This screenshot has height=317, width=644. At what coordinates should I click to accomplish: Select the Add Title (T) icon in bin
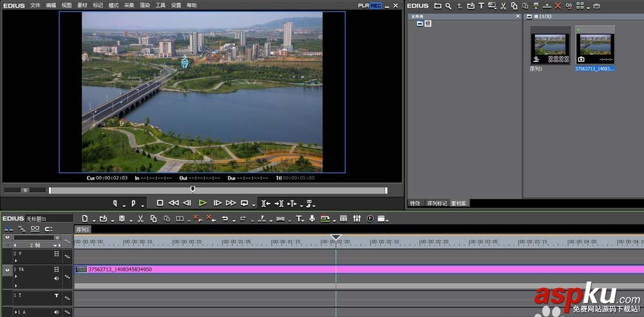click(480, 6)
